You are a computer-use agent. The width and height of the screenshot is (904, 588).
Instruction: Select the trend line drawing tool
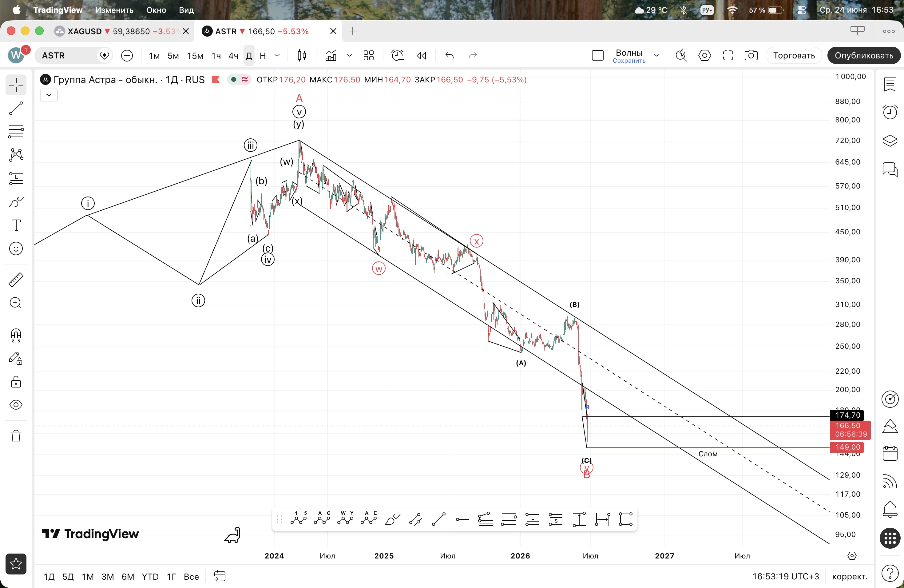tap(16, 108)
